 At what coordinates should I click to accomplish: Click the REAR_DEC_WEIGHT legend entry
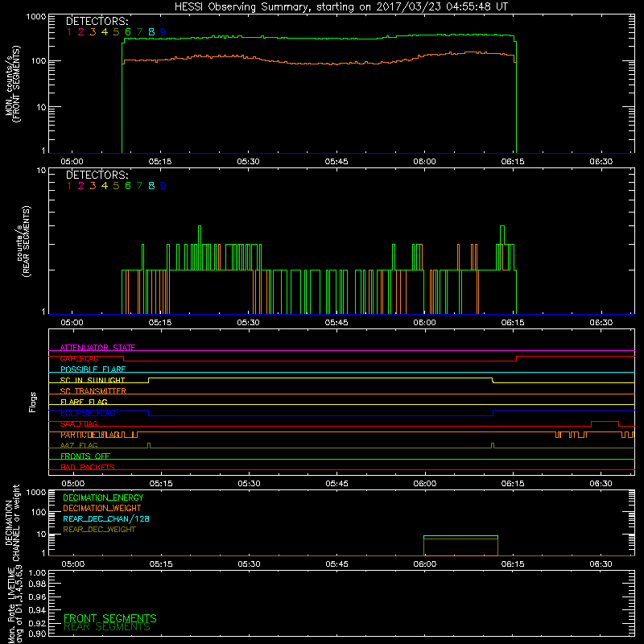pos(99,530)
